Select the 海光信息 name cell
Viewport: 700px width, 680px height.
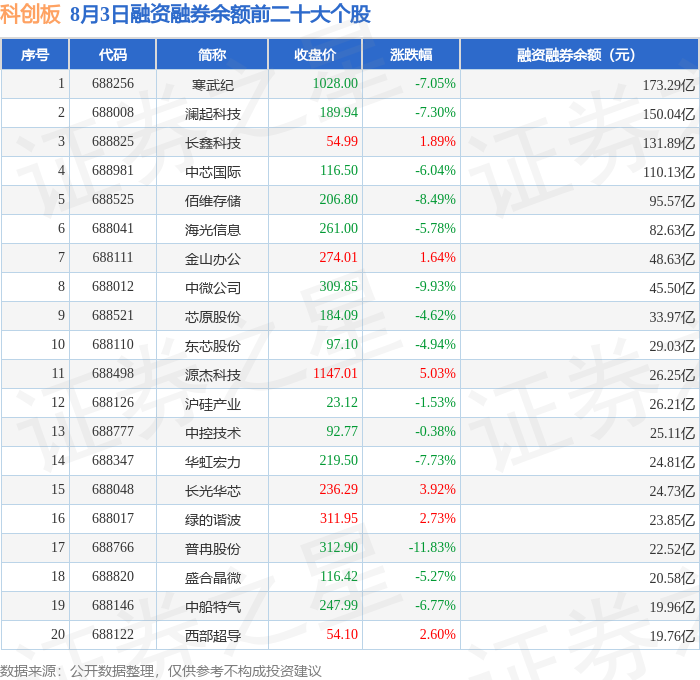point(212,229)
